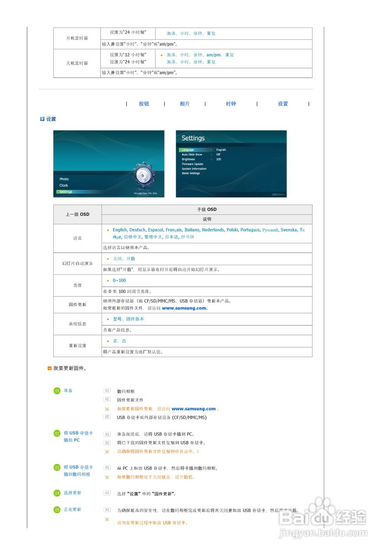Click the www.samsung.com link in firmware table row
The image size is (392, 555).
coord(184,308)
